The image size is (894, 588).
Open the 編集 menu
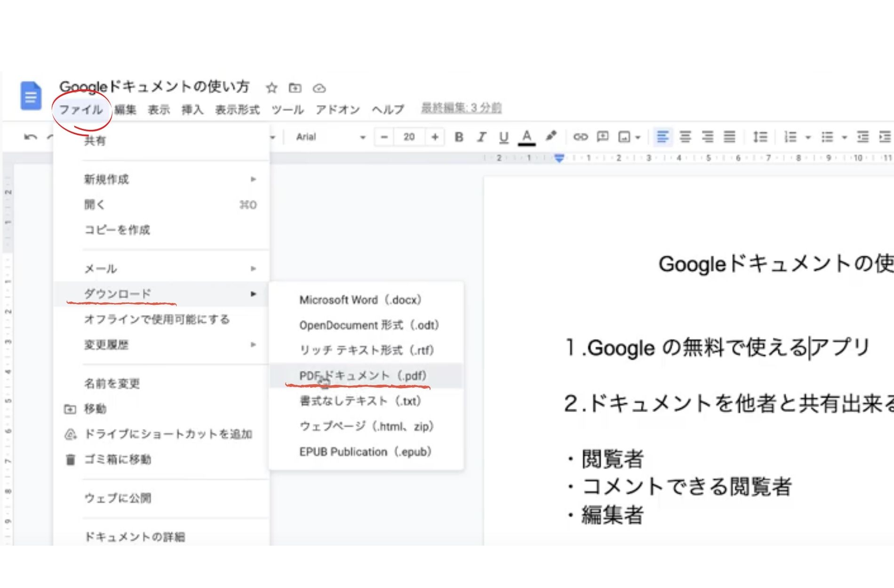125,110
